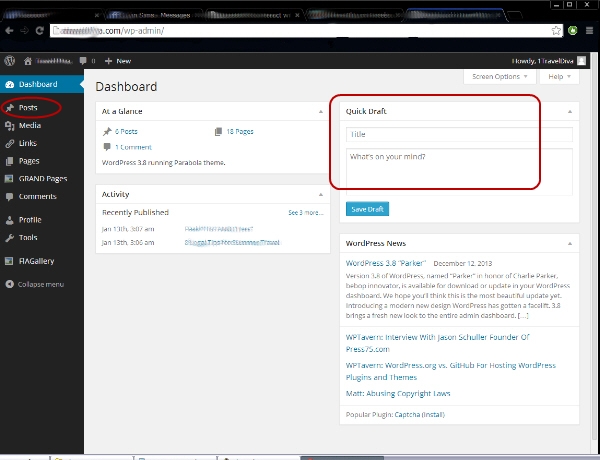Collapse the At a Glance widget
This screenshot has height=460, width=600.
point(321,111)
